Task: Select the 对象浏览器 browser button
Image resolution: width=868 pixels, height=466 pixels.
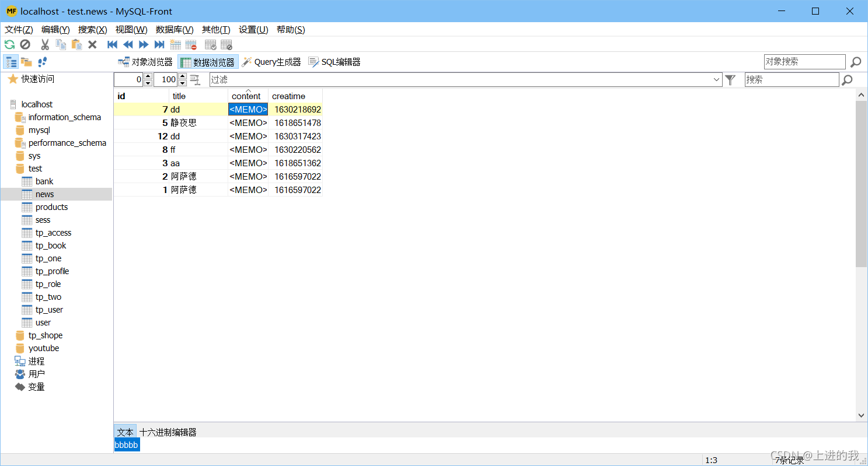Action: coord(145,61)
